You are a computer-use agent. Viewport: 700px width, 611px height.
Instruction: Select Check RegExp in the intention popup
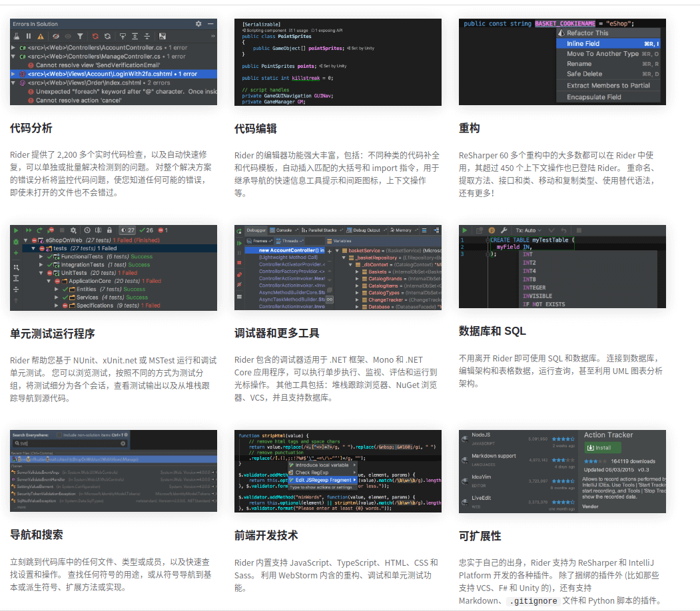323,473
